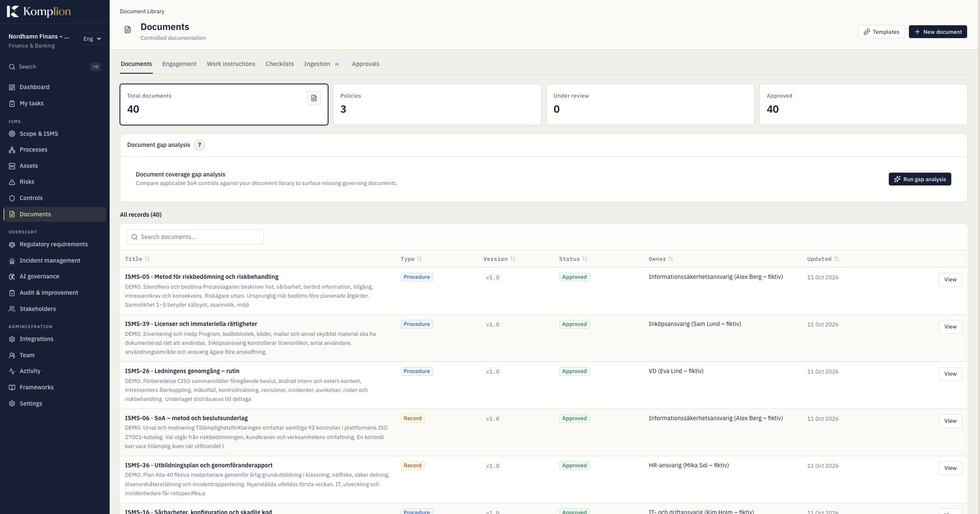View the ISMS-26 Ledningens genomgång document
Screen dimensions: 980x514
950,374
